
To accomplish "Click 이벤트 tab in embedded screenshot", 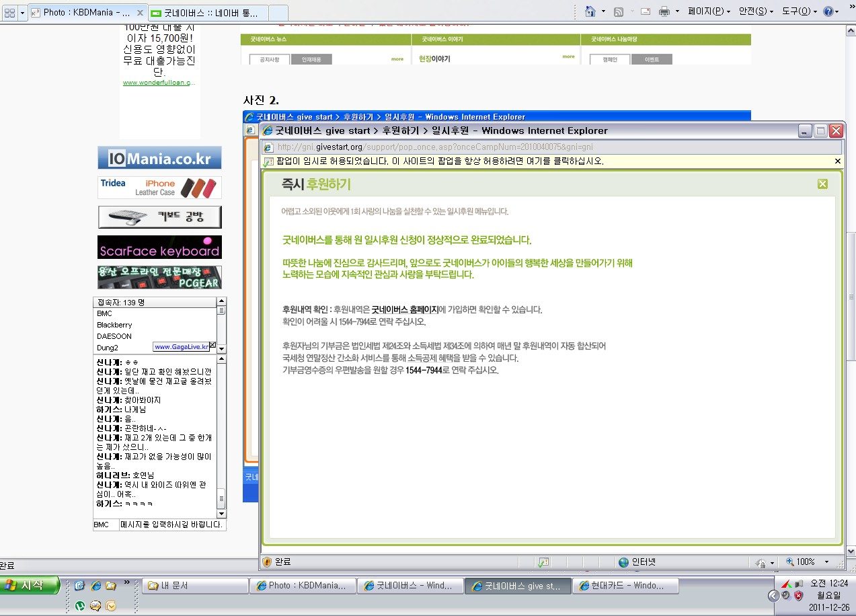I will pyautogui.click(x=652, y=59).
